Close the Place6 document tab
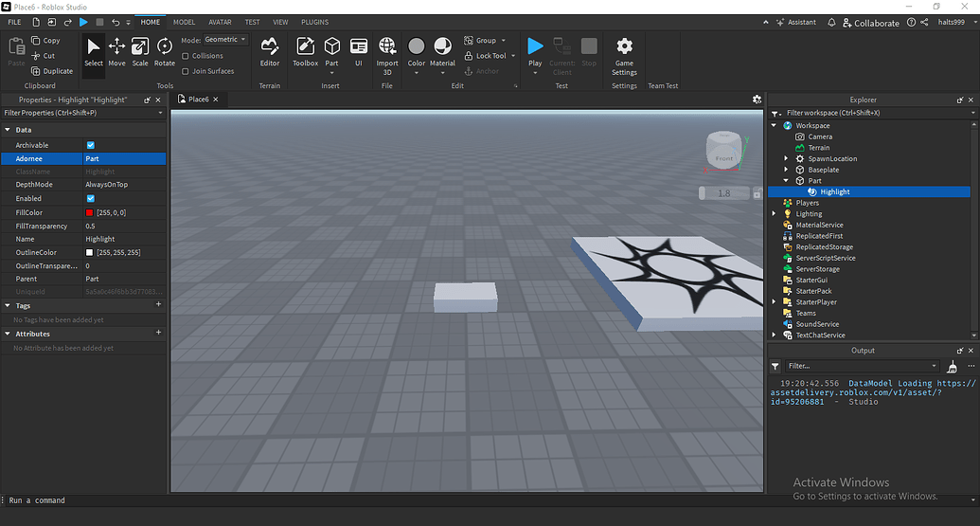 [216, 100]
